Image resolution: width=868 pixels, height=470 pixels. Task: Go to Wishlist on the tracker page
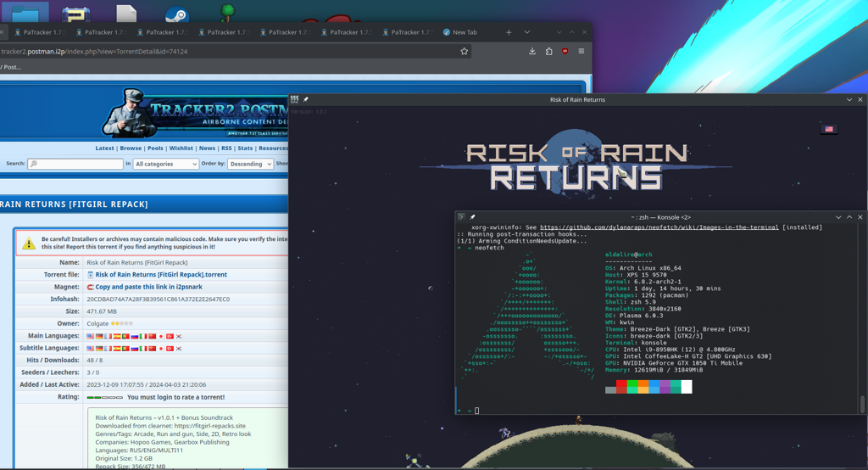pos(181,148)
